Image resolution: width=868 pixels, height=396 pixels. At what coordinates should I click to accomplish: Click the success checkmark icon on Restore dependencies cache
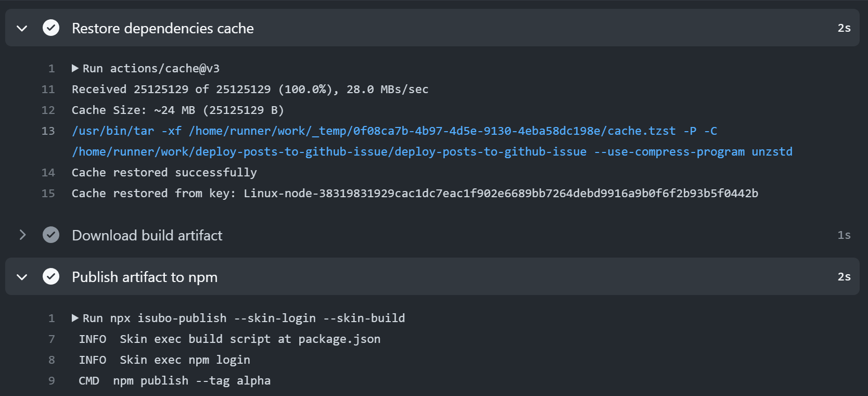(x=51, y=28)
